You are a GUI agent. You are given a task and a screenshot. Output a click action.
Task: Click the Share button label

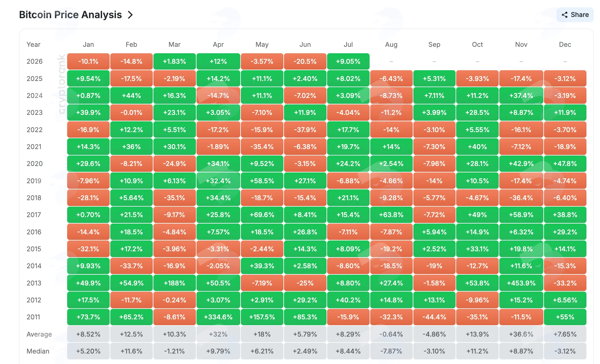pos(580,15)
